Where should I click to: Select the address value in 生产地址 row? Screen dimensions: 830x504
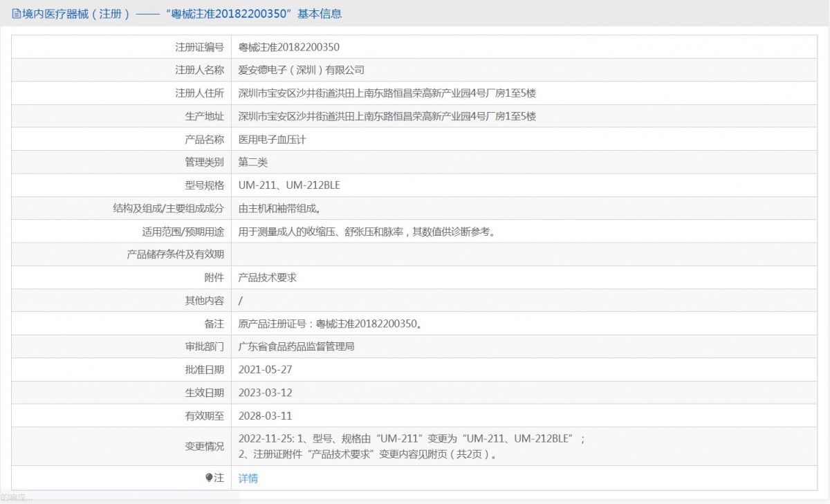[387, 116]
